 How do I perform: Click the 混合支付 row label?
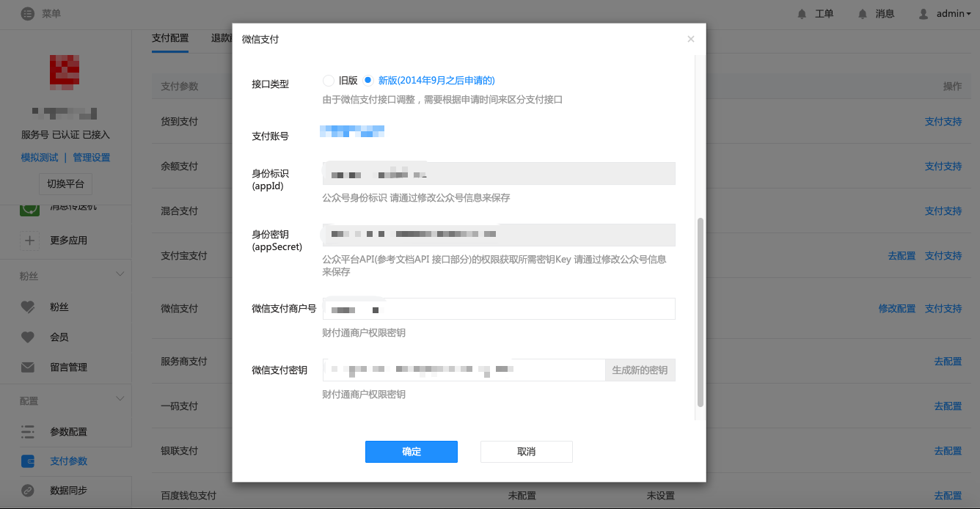(179, 211)
